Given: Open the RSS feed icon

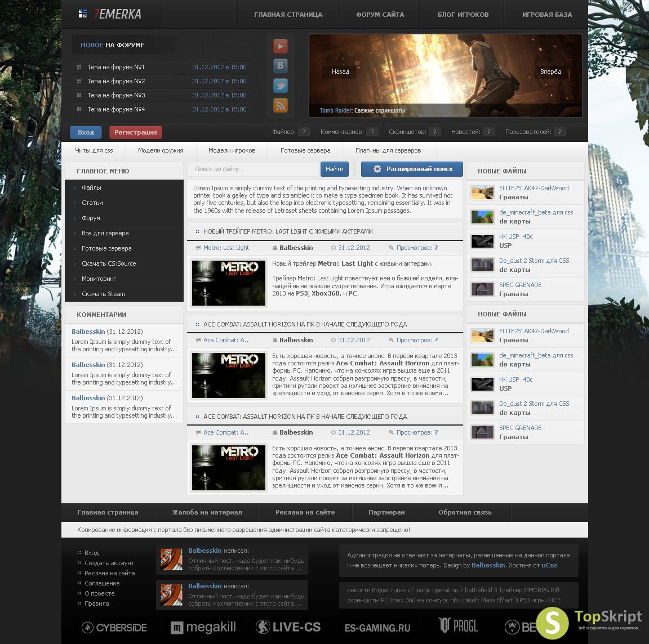Looking at the screenshot, I should tap(280, 105).
